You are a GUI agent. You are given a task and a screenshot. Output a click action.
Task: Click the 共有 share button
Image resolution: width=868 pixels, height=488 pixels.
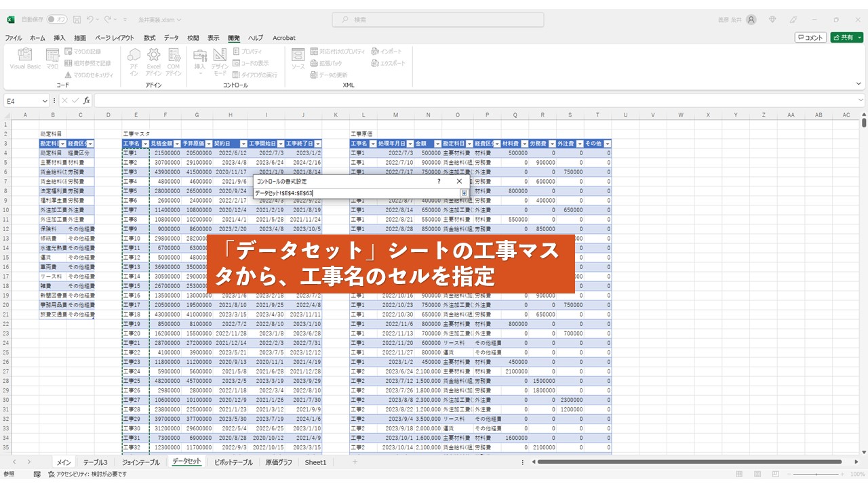(847, 38)
